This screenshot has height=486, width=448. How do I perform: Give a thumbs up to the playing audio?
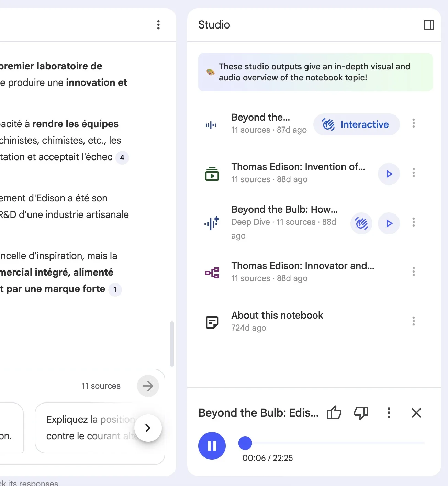point(334,413)
